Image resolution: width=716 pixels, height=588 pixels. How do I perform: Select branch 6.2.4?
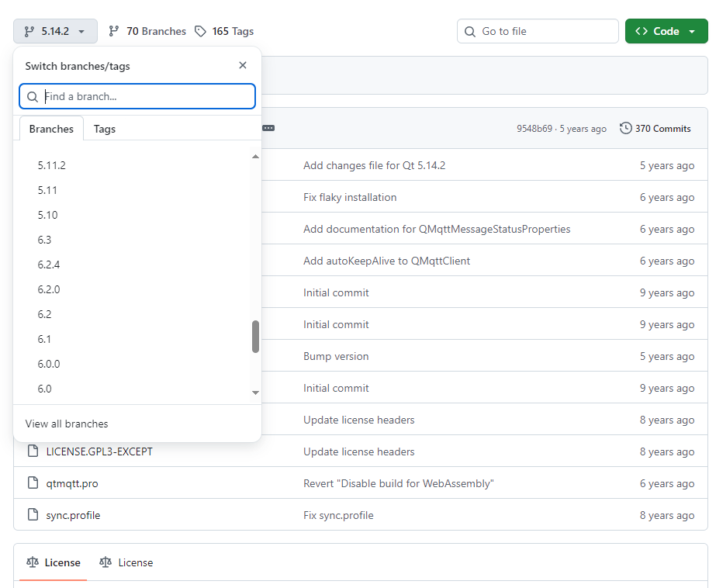[x=49, y=265]
